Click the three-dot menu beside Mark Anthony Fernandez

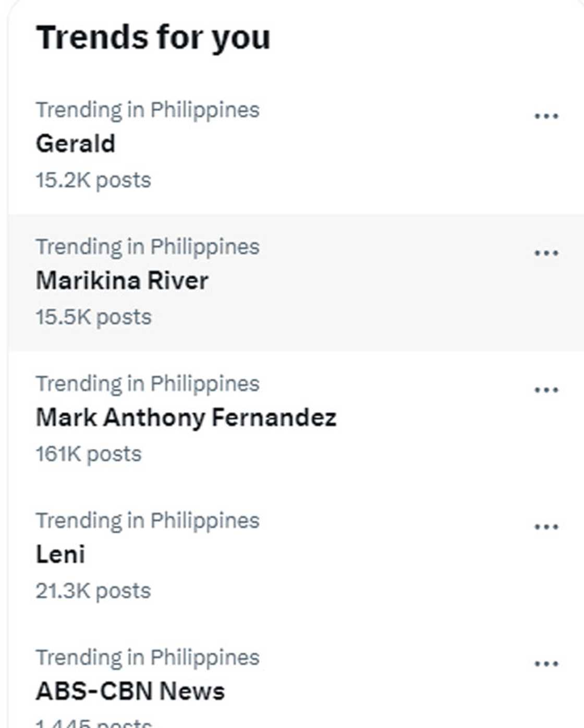[x=546, y=390]
